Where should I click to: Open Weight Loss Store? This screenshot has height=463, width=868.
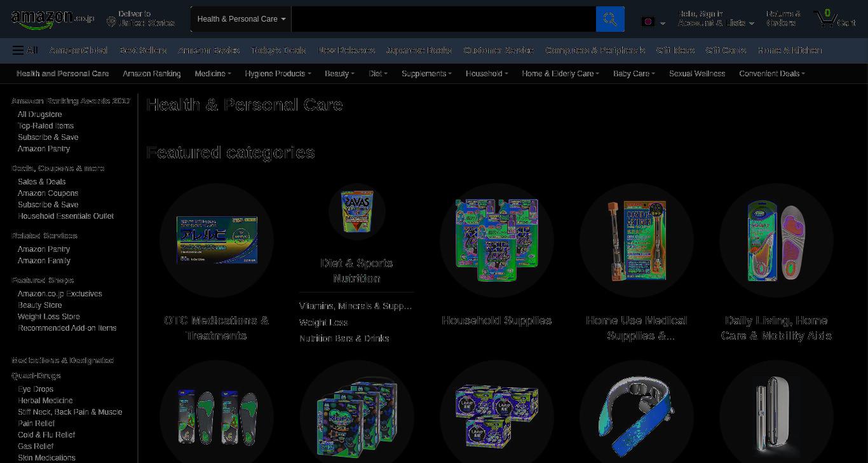click(x=49, y=317)
